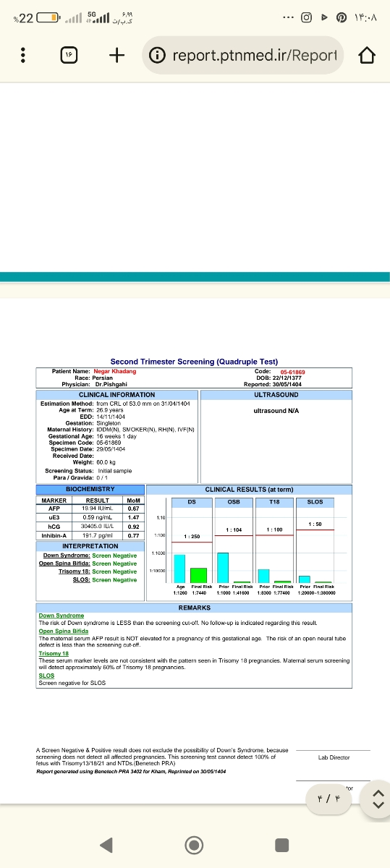
Task: Tap the Inhibin-A result 191.7 pg/ml
Action: (97, 535)
